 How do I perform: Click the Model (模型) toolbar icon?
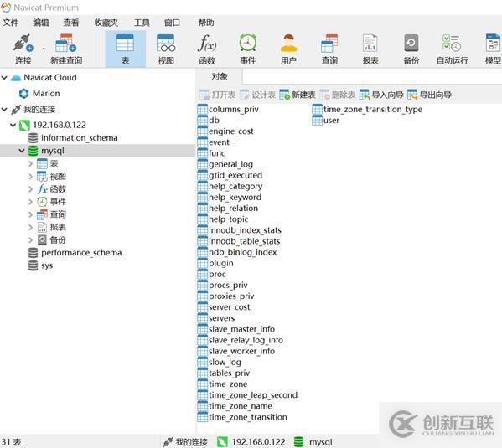493,44
